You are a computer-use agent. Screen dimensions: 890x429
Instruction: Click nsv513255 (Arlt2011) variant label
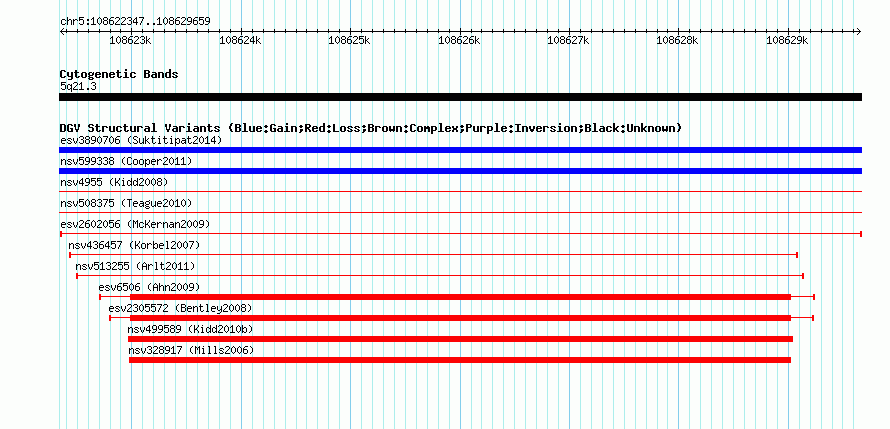[x=135, y=266]
